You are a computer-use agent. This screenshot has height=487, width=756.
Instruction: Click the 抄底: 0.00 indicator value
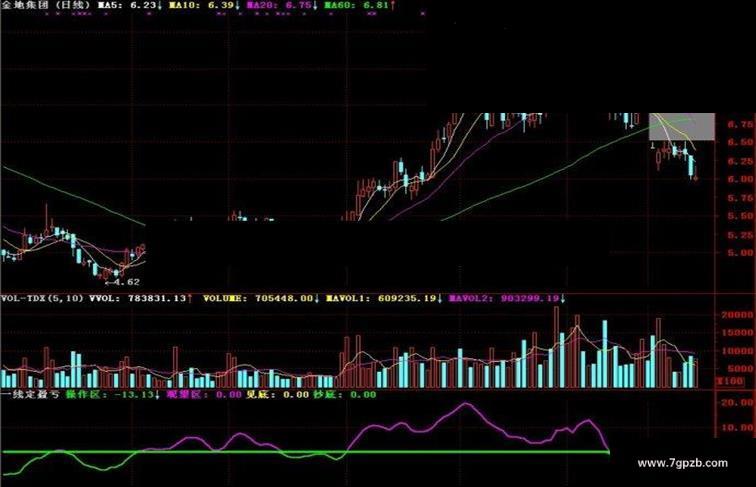345,395
